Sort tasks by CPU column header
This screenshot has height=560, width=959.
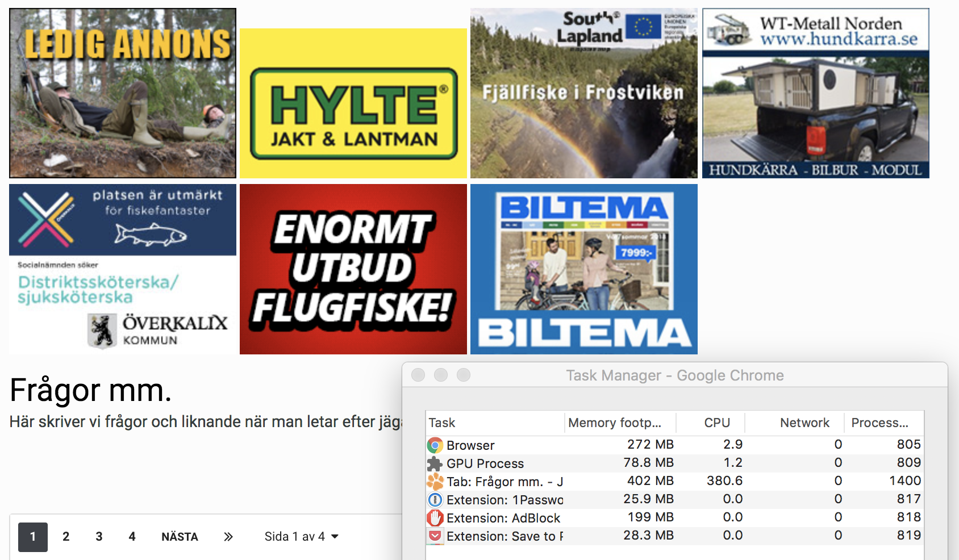click(717, 423)
